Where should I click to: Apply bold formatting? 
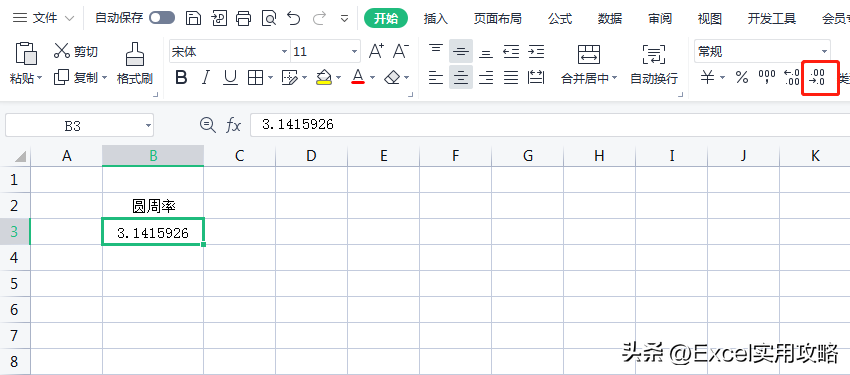tap(181, 78)
